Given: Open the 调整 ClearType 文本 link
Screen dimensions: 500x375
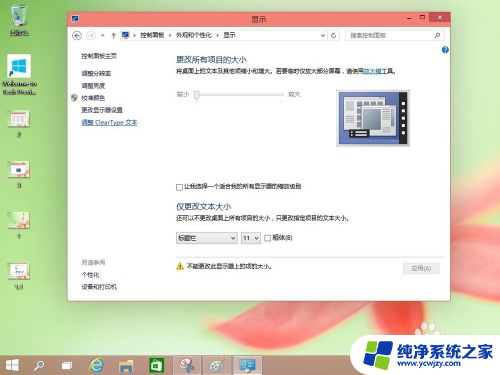Looking at the screenshot, I should click(x=109, y=122).
